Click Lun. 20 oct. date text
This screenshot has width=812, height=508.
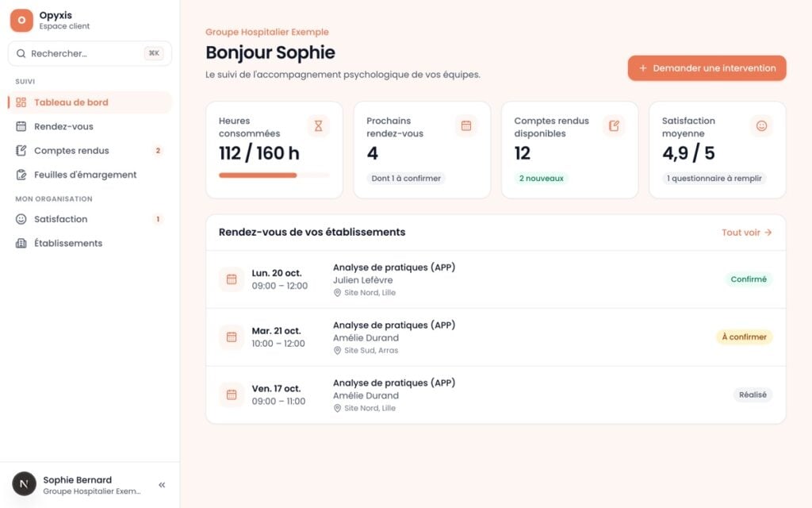tap(277, 273)
